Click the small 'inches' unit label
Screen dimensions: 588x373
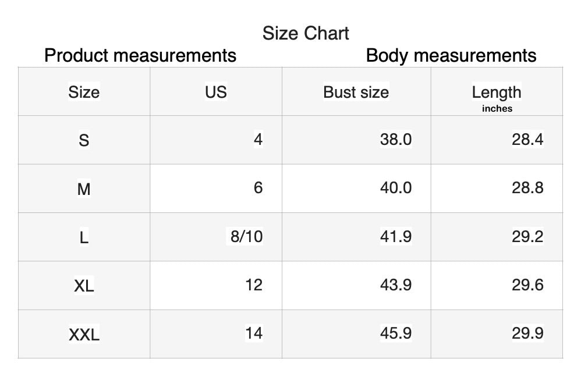pyautogui.click(x=497, y=108)
